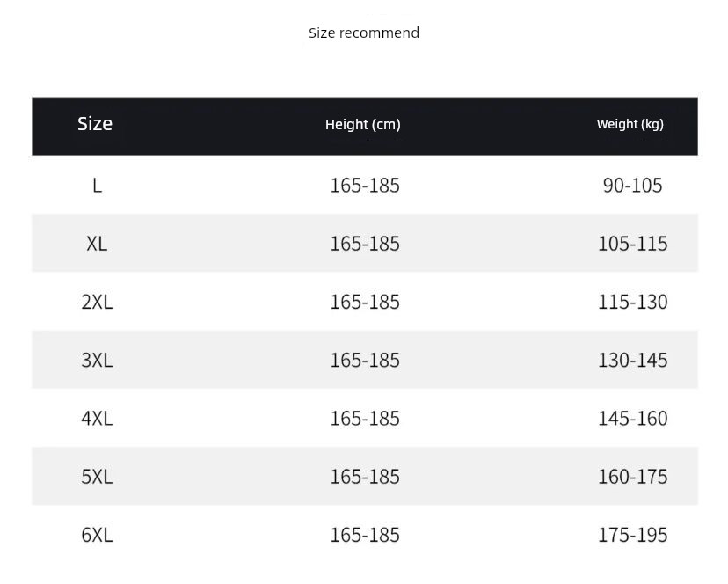728x584 pixels.
Task: Click the 90-105 weight value
Action: (x=633, y=186)
